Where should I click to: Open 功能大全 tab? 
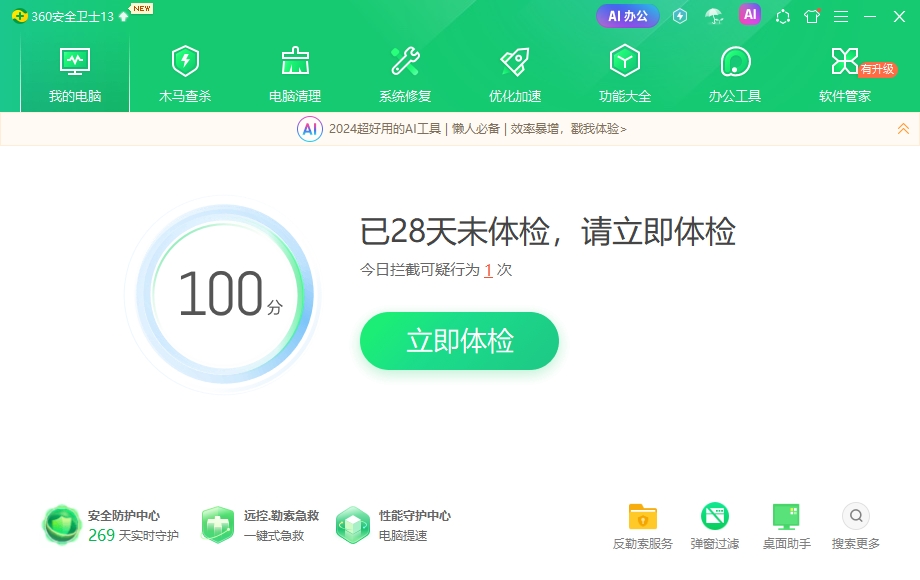pyautogui.click(x=625, y=74)
